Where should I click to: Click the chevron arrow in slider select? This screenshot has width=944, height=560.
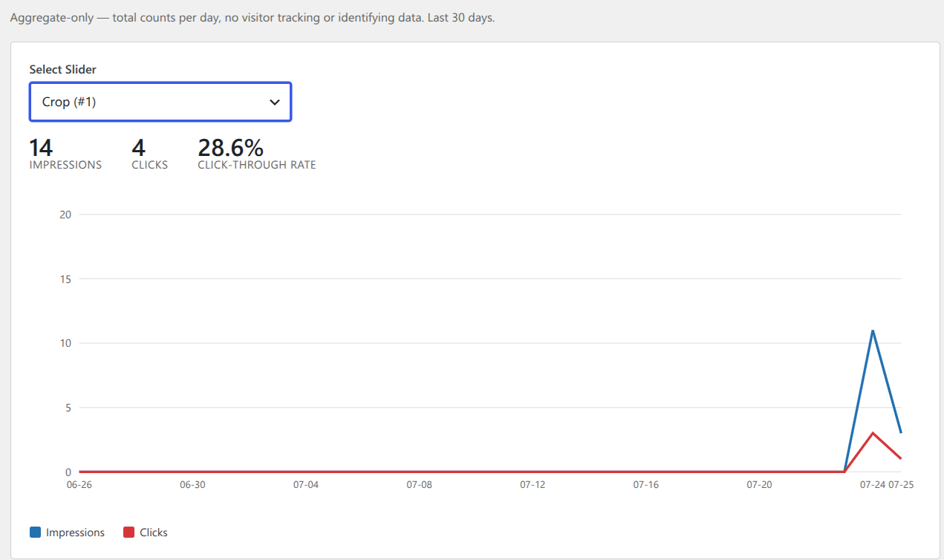coord(275,102)
